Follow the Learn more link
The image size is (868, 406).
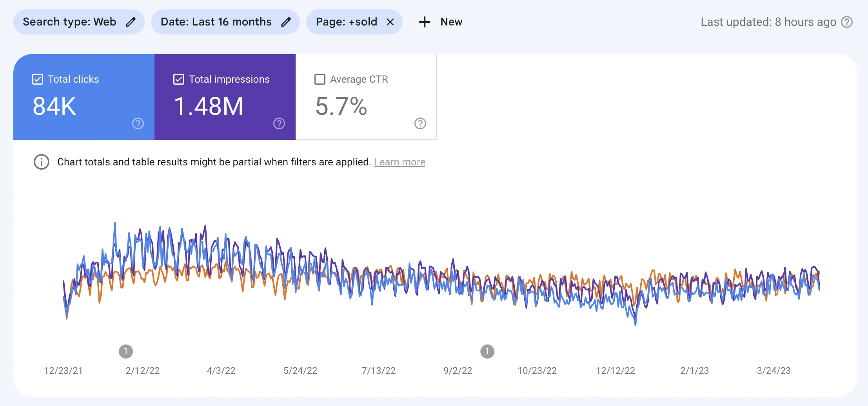click(399, 162)
